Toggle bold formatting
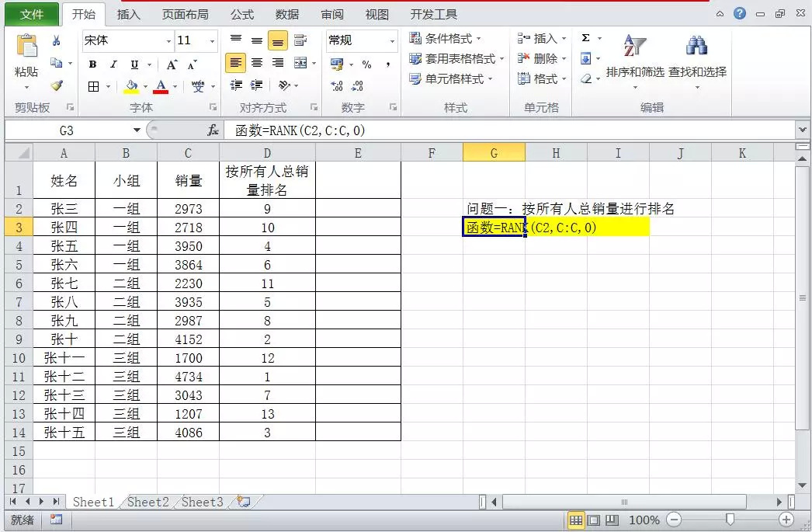 [x=92, y=64]
